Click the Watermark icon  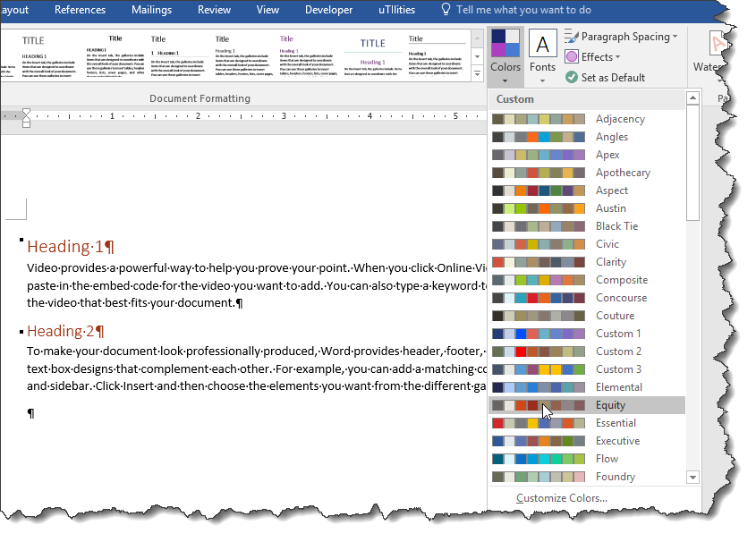(718, 45)
